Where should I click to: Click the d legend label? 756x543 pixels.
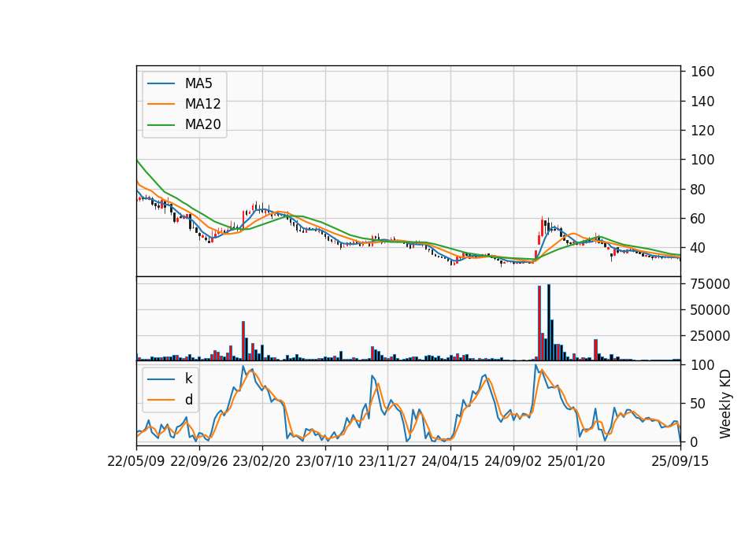click(x=188, y=400)
